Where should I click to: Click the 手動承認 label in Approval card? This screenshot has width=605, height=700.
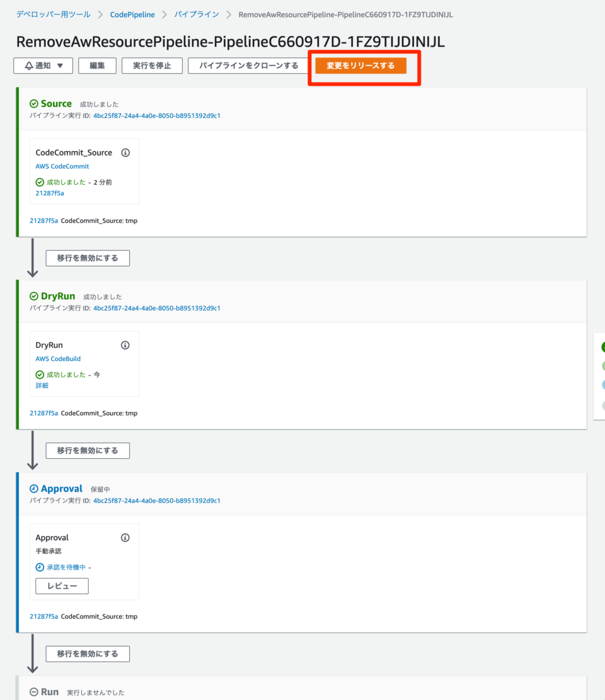49,551
